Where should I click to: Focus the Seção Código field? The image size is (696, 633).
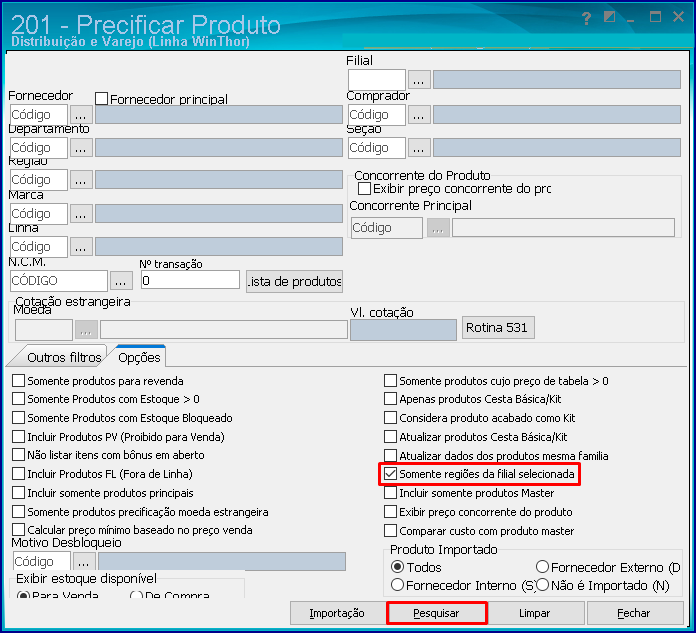click(x=376, y=147)
